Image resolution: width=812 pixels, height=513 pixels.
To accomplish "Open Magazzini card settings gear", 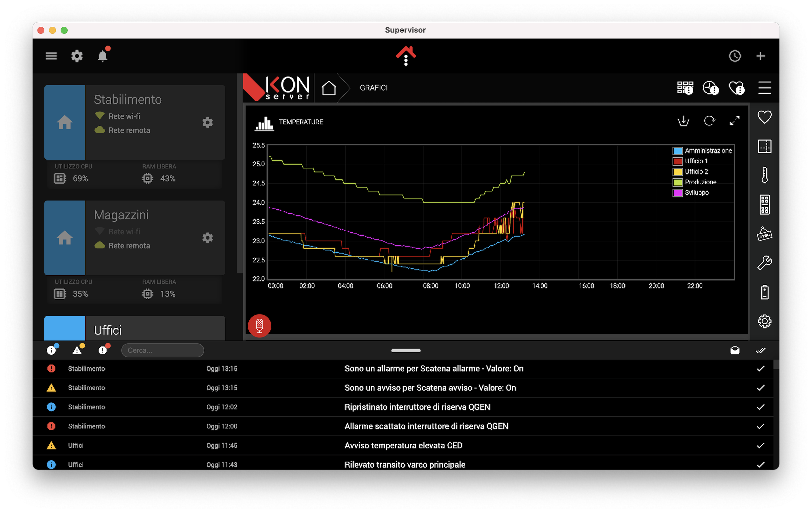I will 208,238.
